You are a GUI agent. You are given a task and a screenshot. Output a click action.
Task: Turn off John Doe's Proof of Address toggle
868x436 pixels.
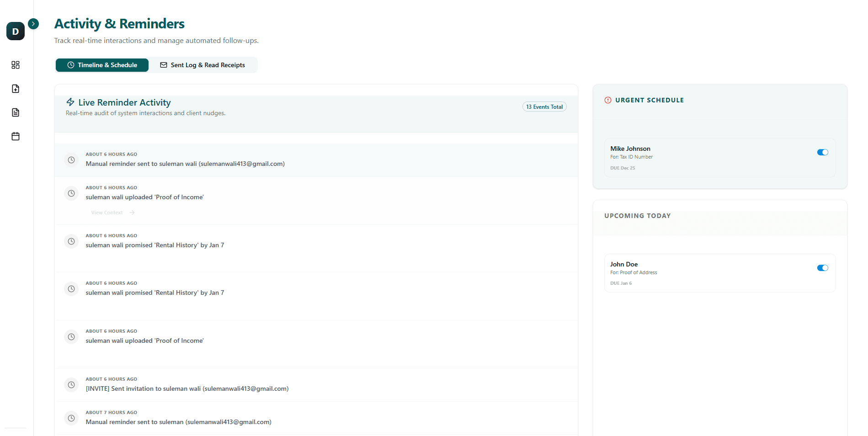[x=822, y=268]
